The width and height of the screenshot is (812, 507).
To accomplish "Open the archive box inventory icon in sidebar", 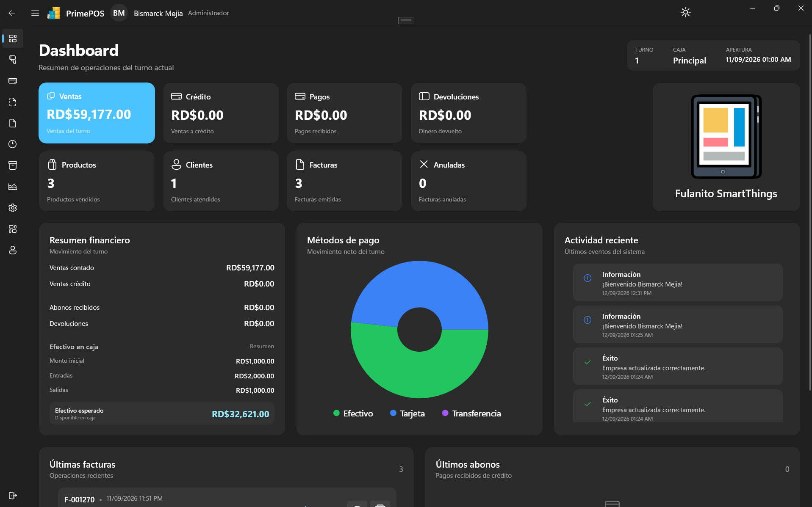I will [13, 165].
